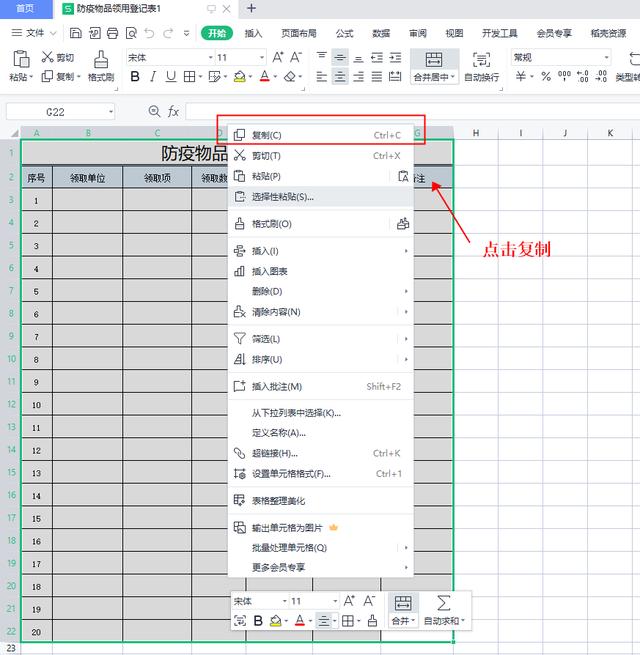
Task: Click the Print Preview icon
Action: click(131, 33)
